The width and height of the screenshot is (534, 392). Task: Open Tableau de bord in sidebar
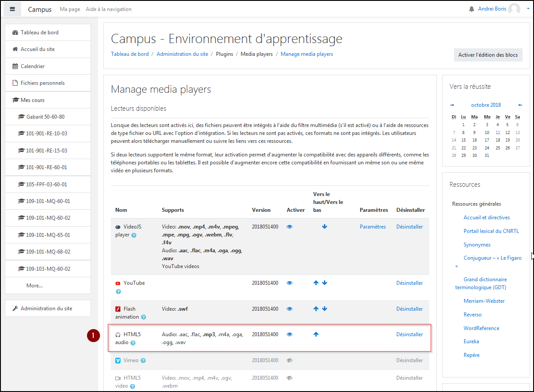pyautogui.click(x=39, y=33)
